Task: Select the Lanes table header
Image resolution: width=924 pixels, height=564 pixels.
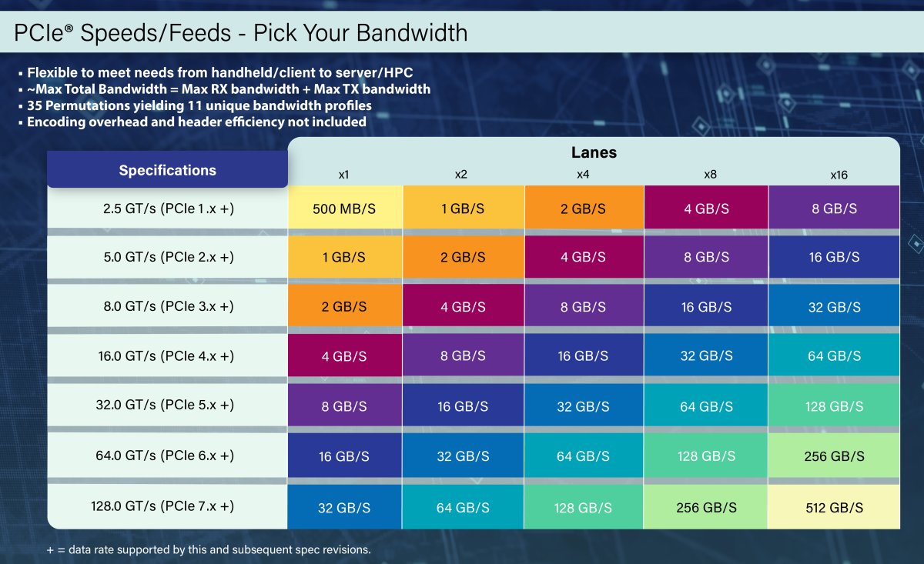Action: click(594, 152)
